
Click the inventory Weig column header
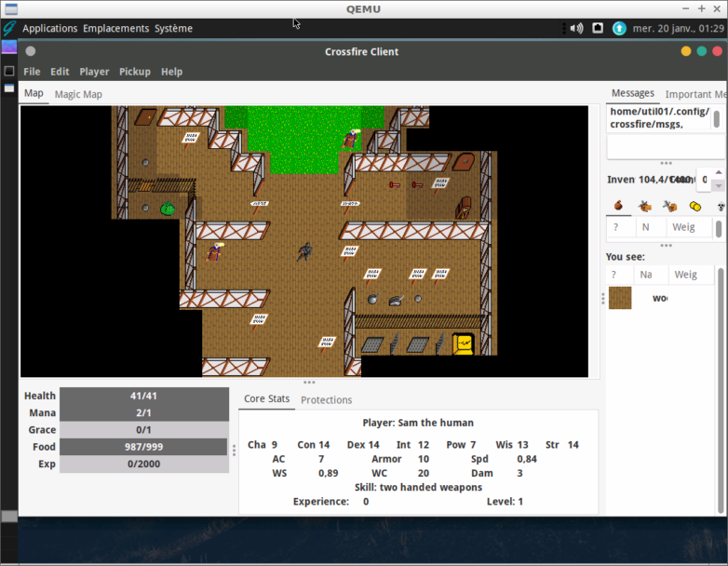pyautogui.click(x=689, y=227)
